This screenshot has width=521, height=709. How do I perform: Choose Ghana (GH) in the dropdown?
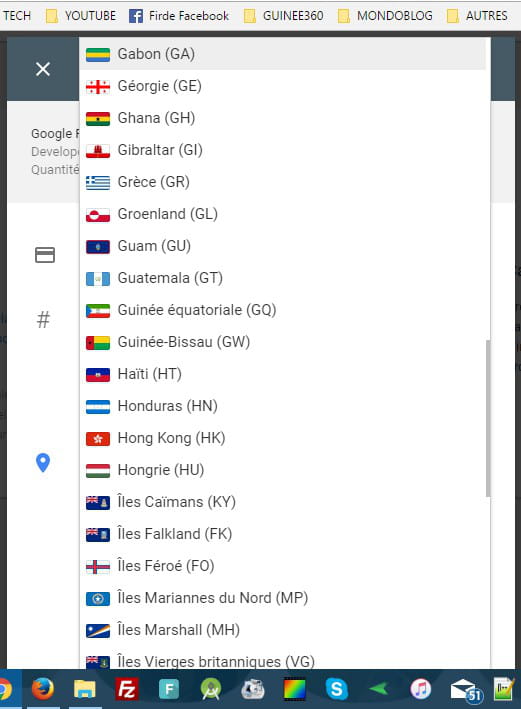coord(283,118)
